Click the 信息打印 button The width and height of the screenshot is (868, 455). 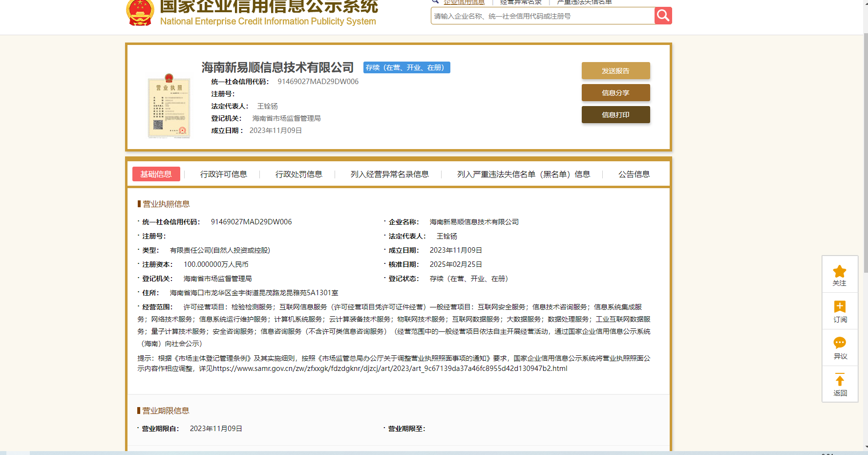tap(615, 115)
